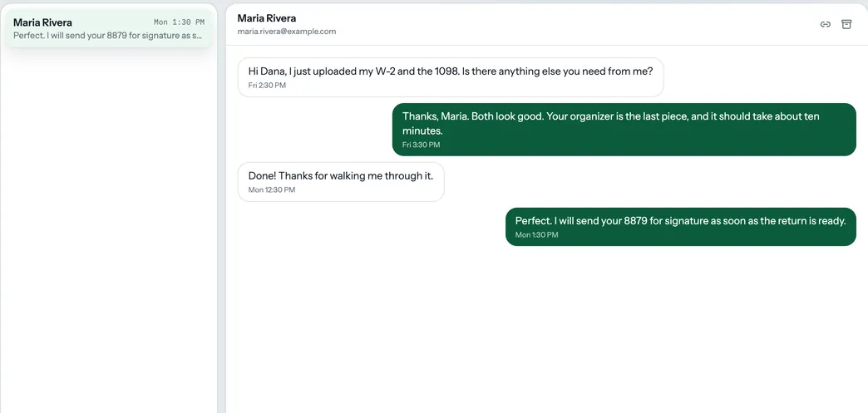Click the reply saying organizer is last piece
Viewport: 868px width, 413px height.
pyautogui.click(x=624, y=130)
